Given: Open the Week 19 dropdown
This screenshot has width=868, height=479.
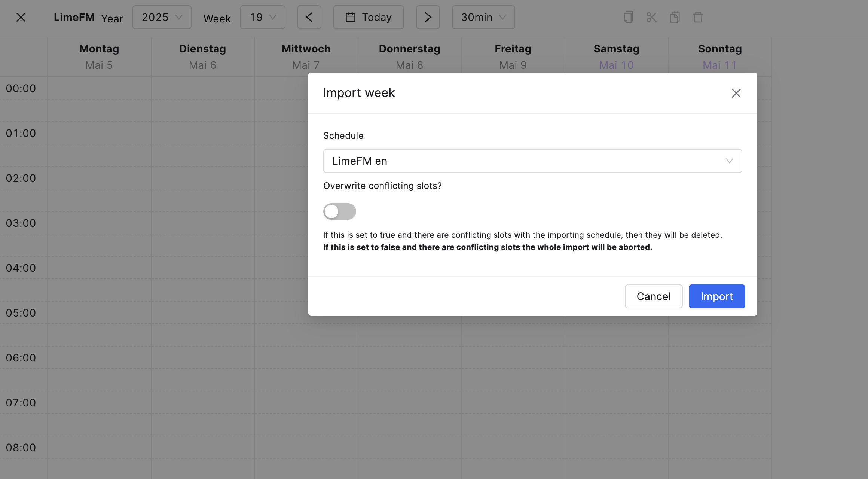Looking at the screenshot, I should 263,17.
